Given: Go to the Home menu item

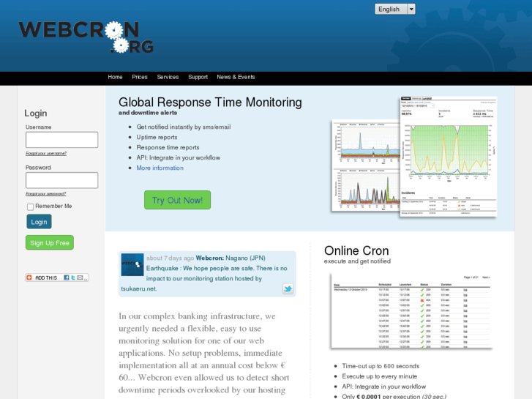Looking at the screenshot, I should click(x=115, y=77).
